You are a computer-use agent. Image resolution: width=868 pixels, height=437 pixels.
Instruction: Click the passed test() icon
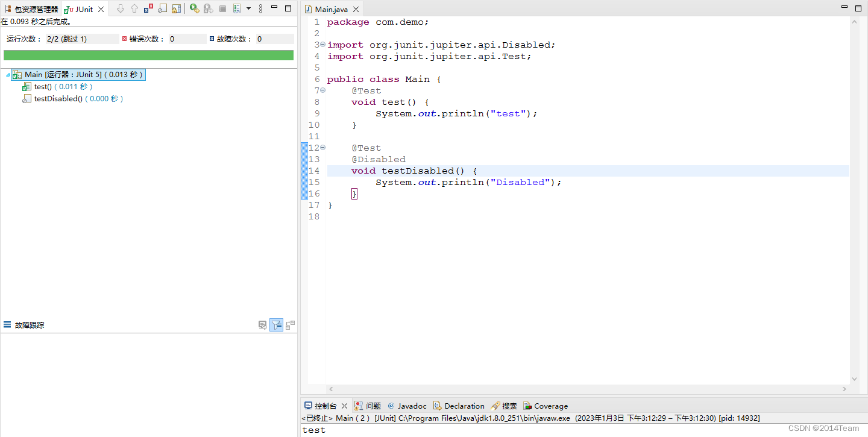(x=27, y=87)
